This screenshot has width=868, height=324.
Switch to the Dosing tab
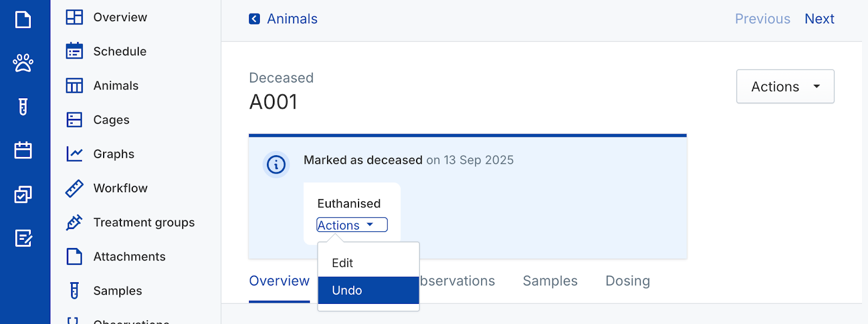pos(627,281)
